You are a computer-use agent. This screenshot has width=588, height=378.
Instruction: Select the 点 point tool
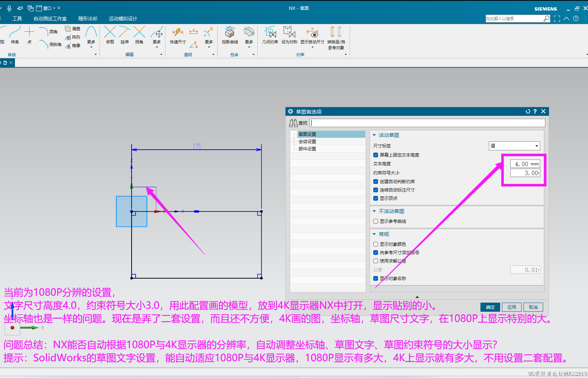tap(30, 35)
